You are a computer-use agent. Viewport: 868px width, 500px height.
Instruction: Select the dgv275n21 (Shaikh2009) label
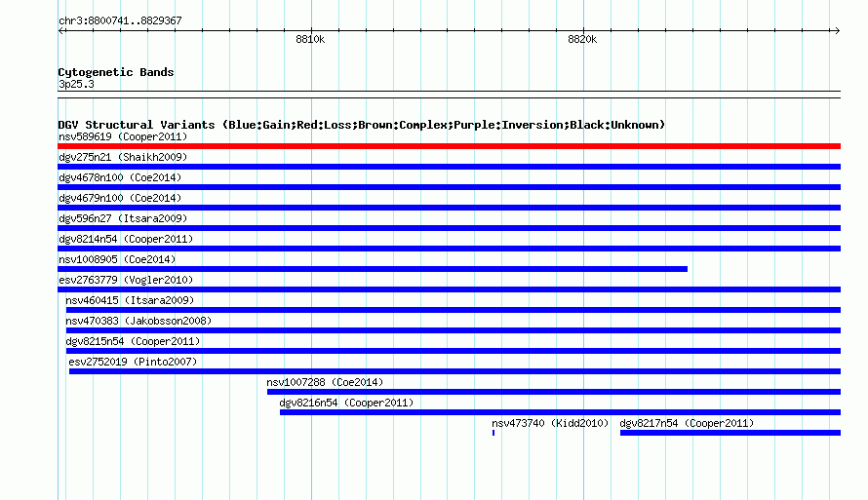tap(123, 157)
